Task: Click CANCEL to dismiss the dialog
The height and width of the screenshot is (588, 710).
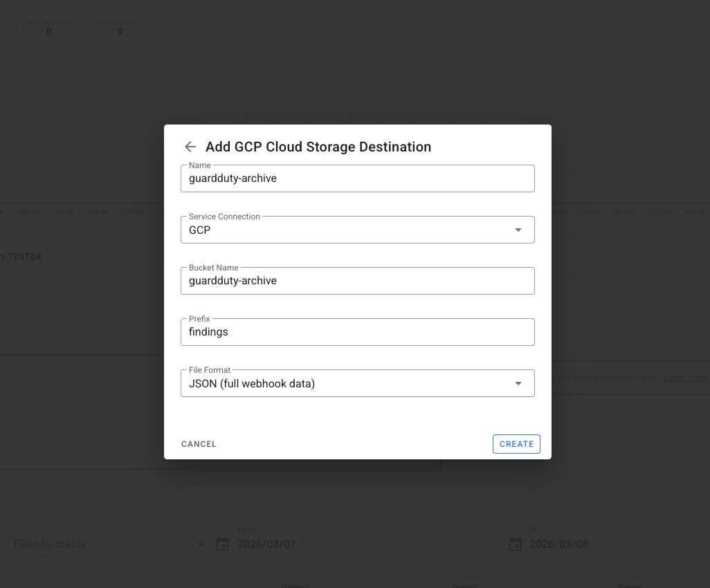Action: [199, 443]
